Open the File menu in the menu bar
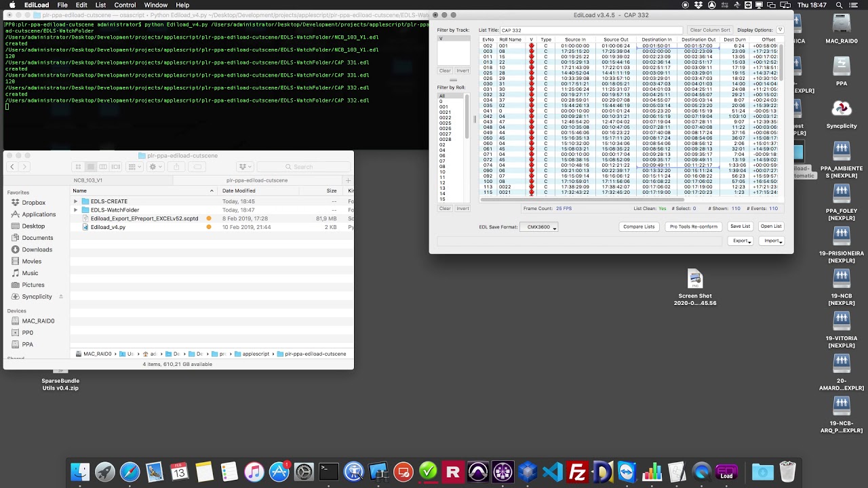 pos(62,5)
